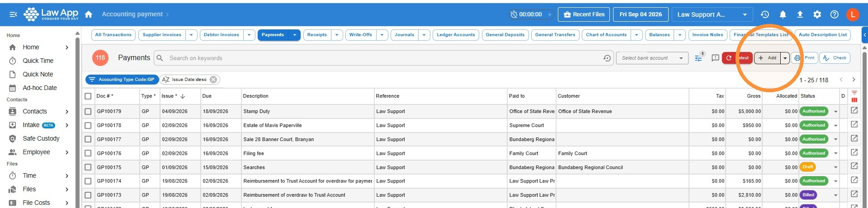Screen dimensions: 868x208
Task: Expand the Receipts tab dropdown
Action: [x=337, y=35]
